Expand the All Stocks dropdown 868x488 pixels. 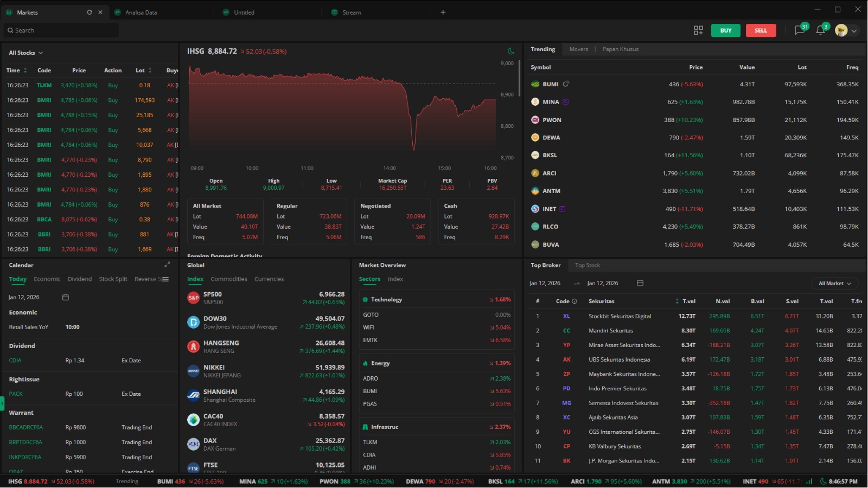pyautogui.click(x=25, y=53)
